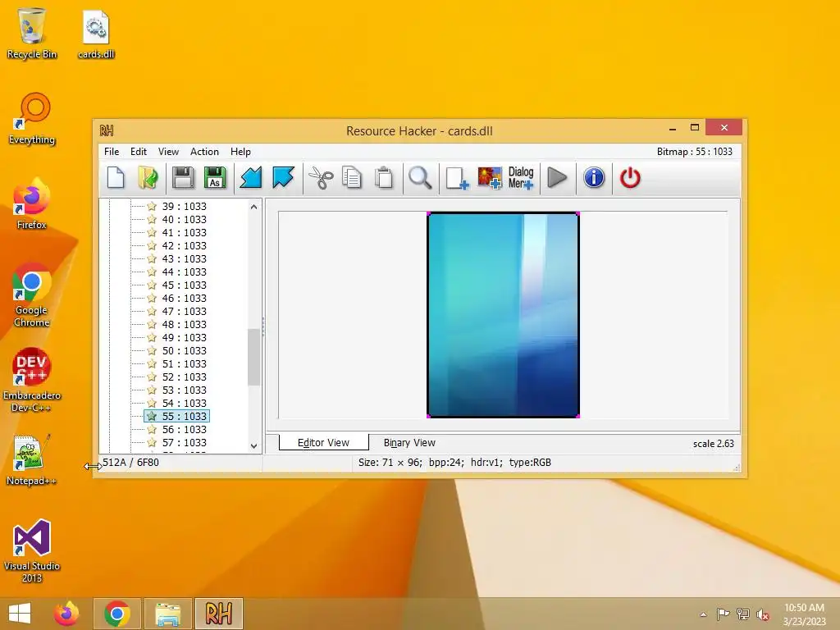Click the card back bitmap preview
Screen dimensions: 840x630
point(503,314)
